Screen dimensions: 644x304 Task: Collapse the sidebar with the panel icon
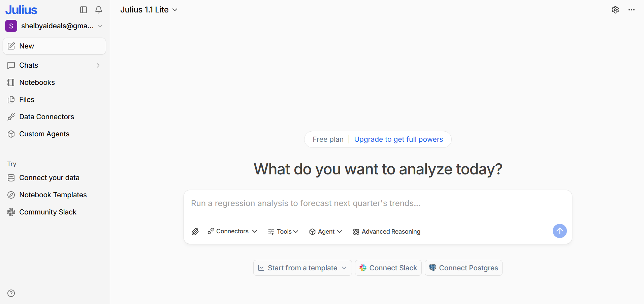(83, 10)
